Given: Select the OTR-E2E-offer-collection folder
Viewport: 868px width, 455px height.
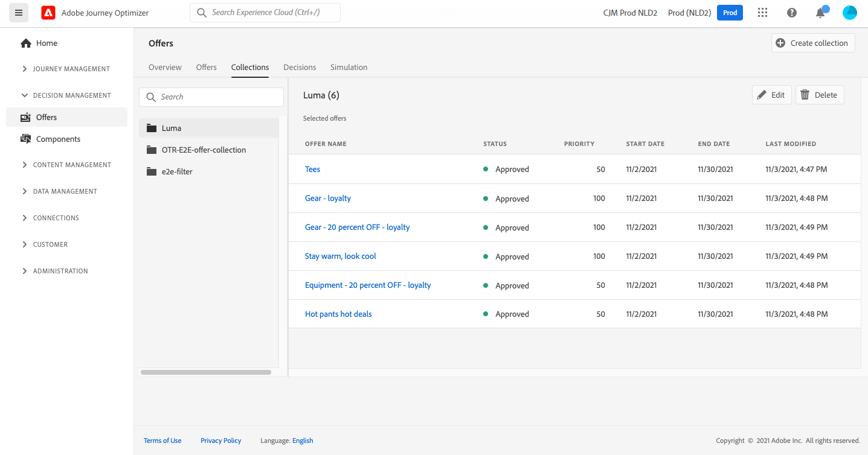Looking at the screenshot, I should coord(204,150).
